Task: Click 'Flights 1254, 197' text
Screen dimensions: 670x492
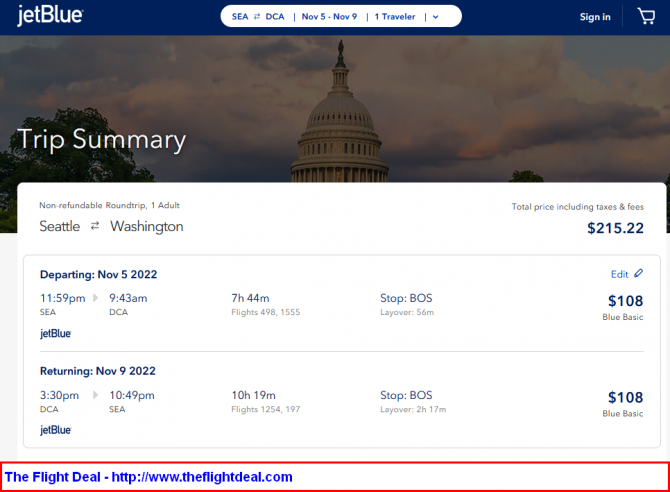Action: [x=265, y=409]
